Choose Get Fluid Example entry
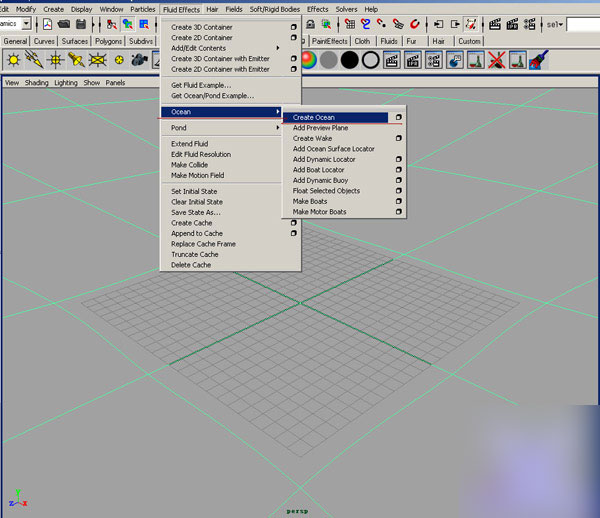The image size is (600, 518). click(201, 85)
